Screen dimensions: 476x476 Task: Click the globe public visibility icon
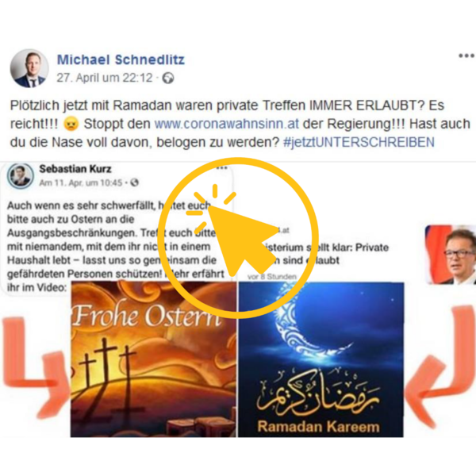pos(168,78)
